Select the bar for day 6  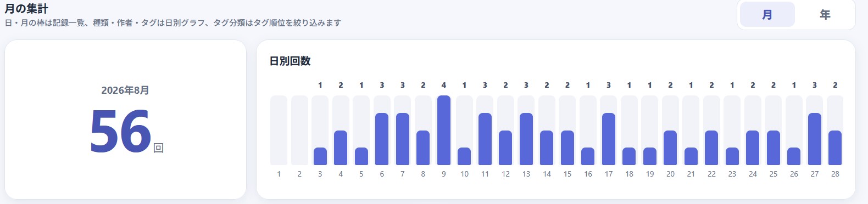[x=382, y=130]
